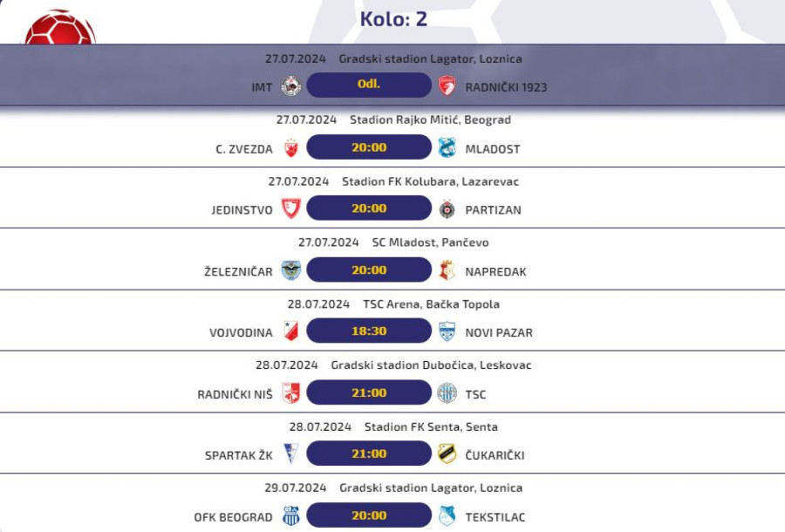
Task: Click the 'Kolo: 2' round heading
Action: click(x=393, y=19)
